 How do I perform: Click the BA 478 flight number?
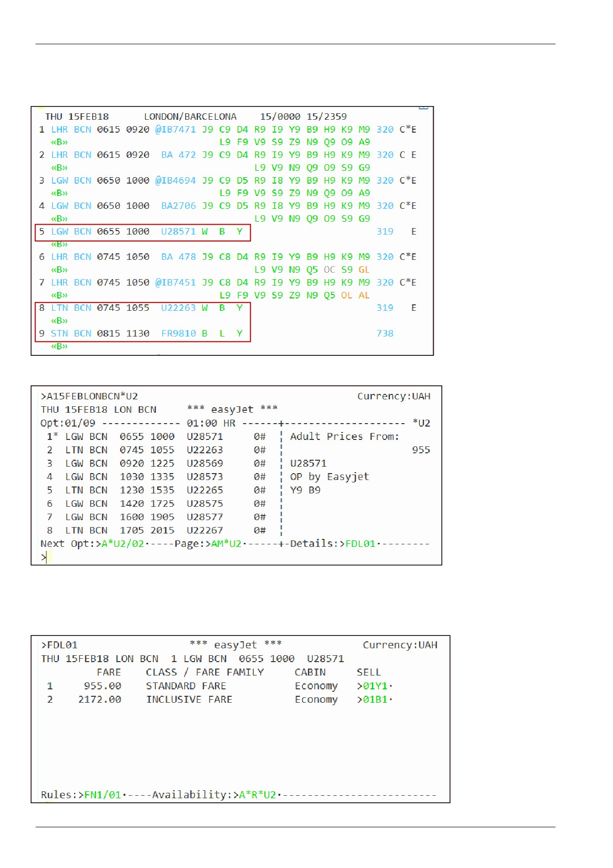click(178, 257)
